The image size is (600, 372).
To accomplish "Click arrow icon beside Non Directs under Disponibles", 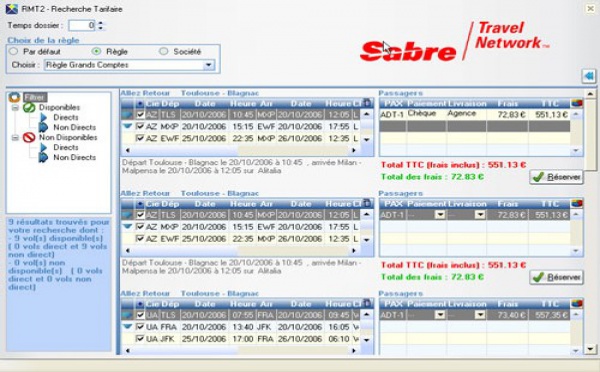I will (44, 127).
